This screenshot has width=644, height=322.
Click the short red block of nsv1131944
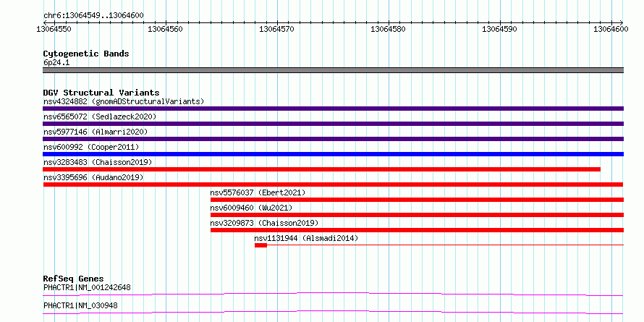(260, 245)
